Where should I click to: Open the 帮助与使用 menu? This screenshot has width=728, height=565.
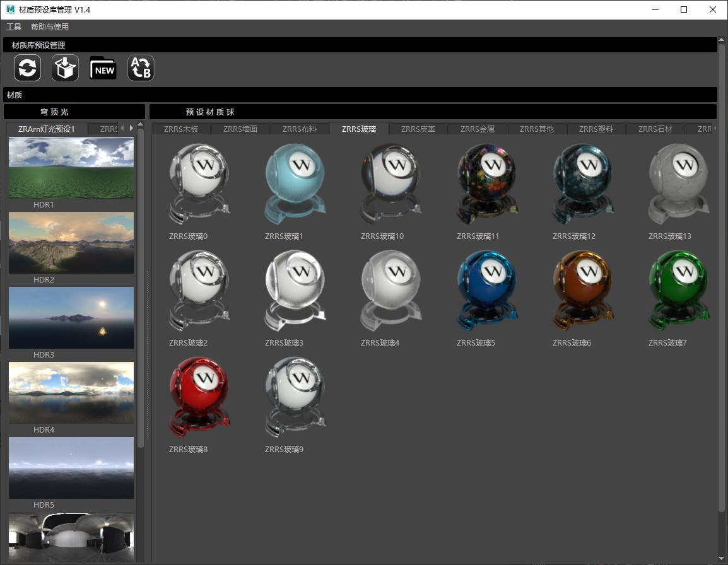tap(50, 27)
